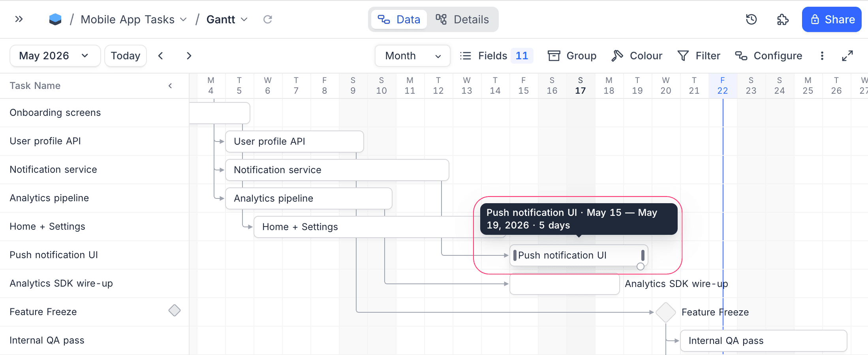Click the dependency circle on Push notification UI bar
The height and width of the screenshot is (355, 868).
tap(641, 266)
